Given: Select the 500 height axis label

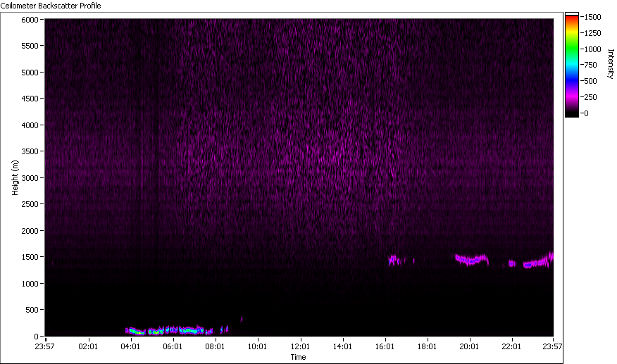Looking at the screenshot, I should coord(32,310).
